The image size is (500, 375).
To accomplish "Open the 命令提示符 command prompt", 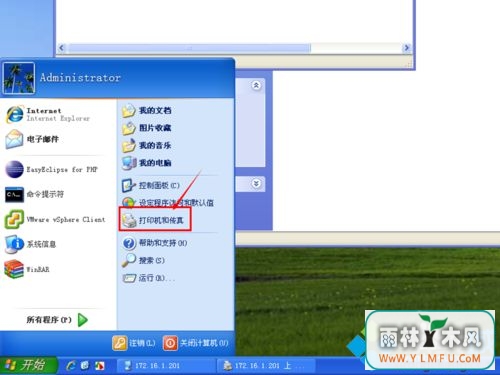I will (35, 194).
